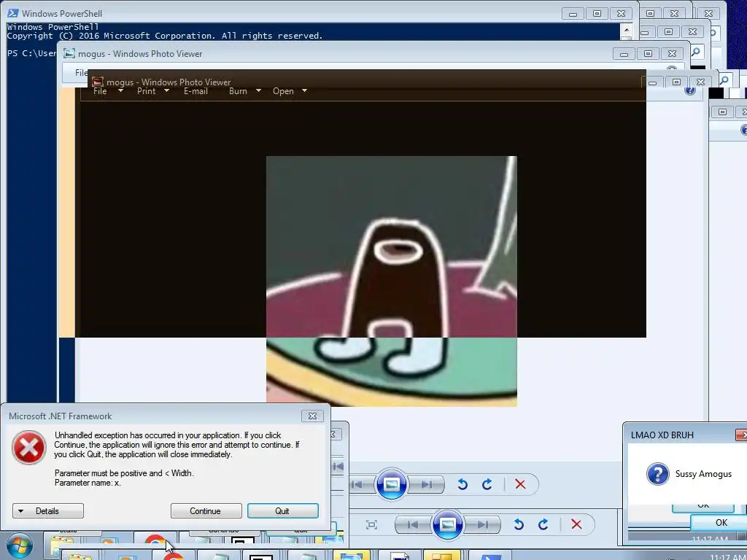Expand the File dropdown arrow in the dark Photo Viewer
Viewport: 747px width, 560px height.
(120, 90)
